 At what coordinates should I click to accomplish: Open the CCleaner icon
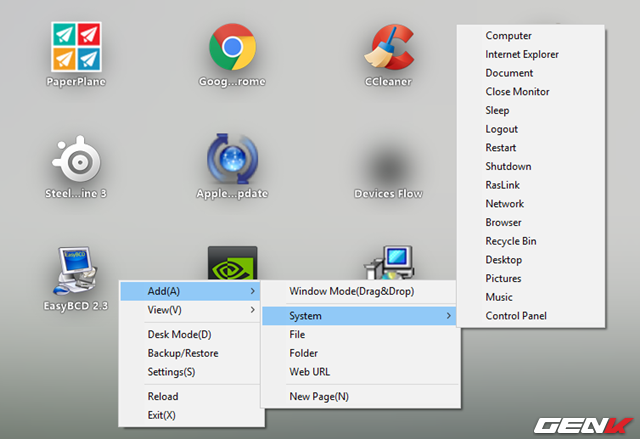click(388, 46)
